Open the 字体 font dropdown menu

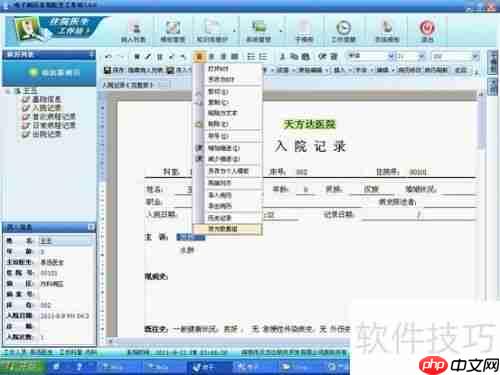click(x=363, y=70)
